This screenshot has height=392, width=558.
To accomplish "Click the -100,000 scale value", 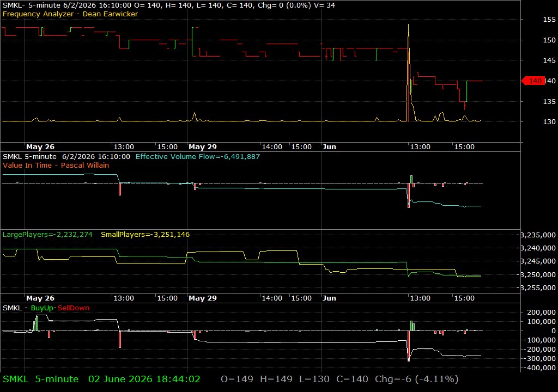I will point(540,340).
